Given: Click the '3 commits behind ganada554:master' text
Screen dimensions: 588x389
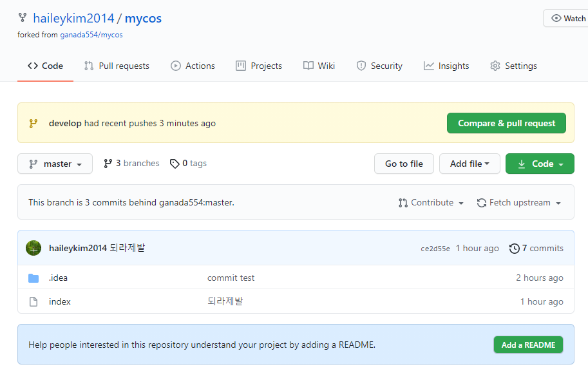Looking at the screenshot, I should click(159, 203).
